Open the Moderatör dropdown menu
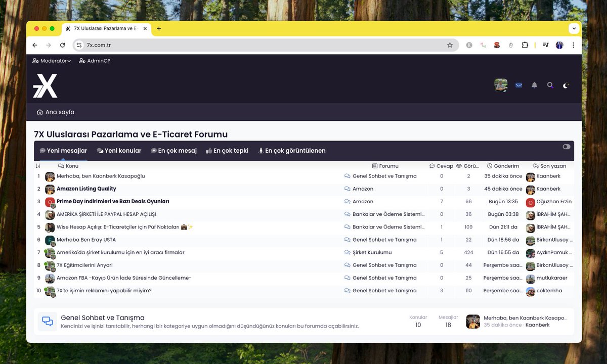 (x=52, y=61)
